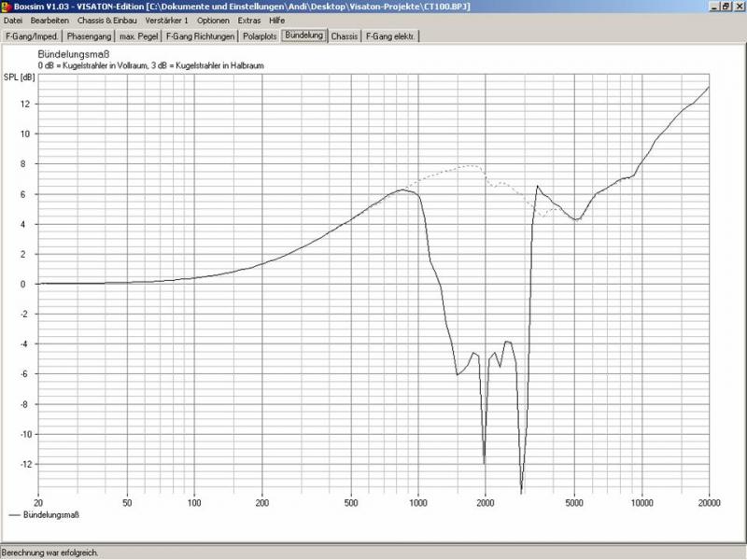
Task: Open the Hilfe menu
Action: point(276,21)
